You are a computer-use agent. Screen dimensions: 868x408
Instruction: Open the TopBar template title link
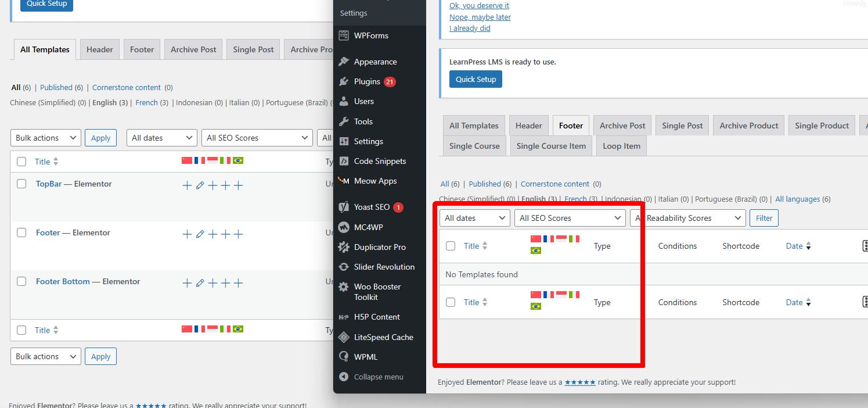[49, 184]
